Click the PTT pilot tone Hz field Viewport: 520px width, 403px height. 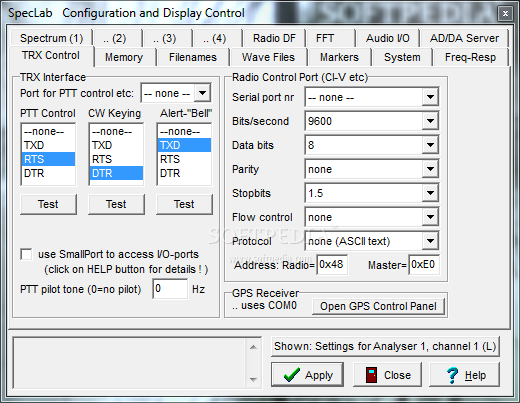pyautogui.click(x=170, y=289)
